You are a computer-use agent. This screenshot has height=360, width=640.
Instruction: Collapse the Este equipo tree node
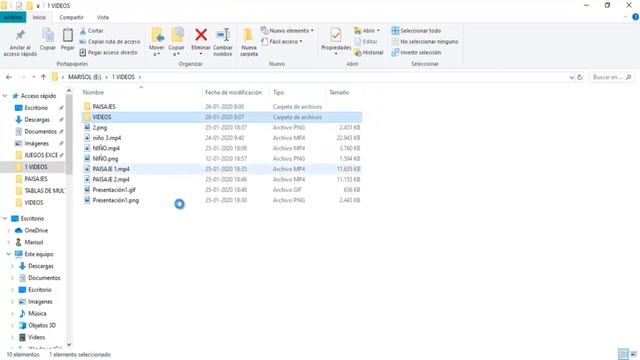(9, 254)
